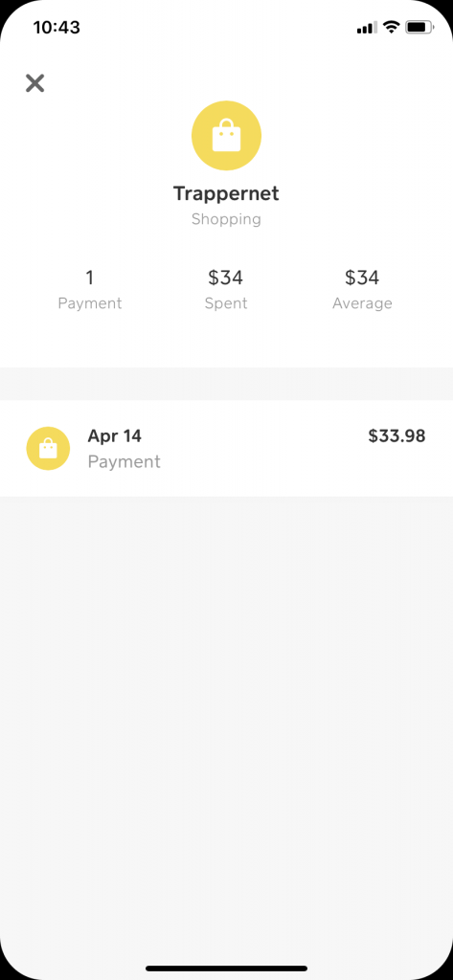This screenshot has width=453, height=980.
Task: Tap the Apr 14 date text
Action: pyautogui.click(x=115, y=435)
